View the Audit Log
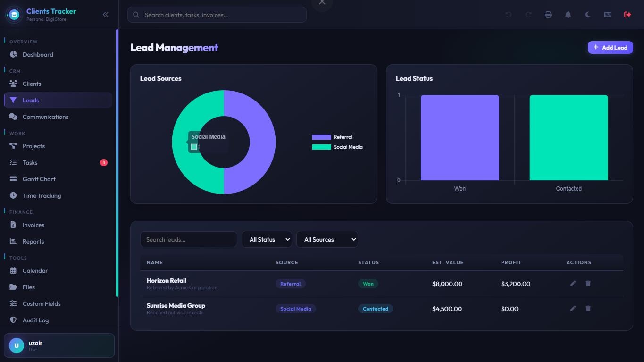Viewport: 644px width, 362px height. tap(58, 320)
